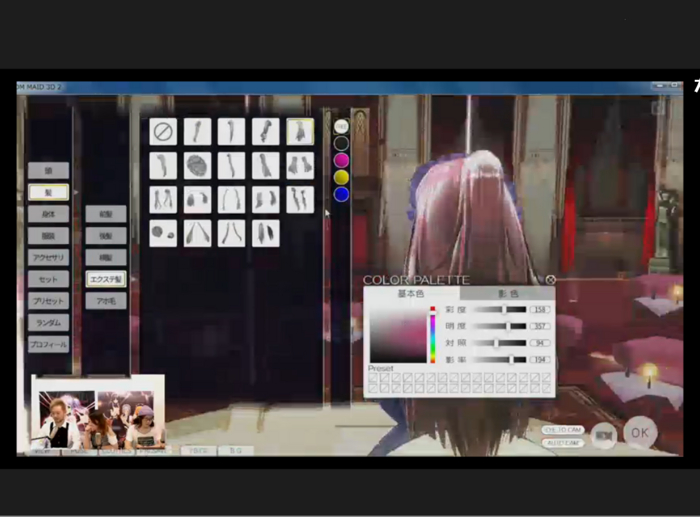700x517 pixels.
Task: Select first hair extension in second row
Action: (163, 166)
